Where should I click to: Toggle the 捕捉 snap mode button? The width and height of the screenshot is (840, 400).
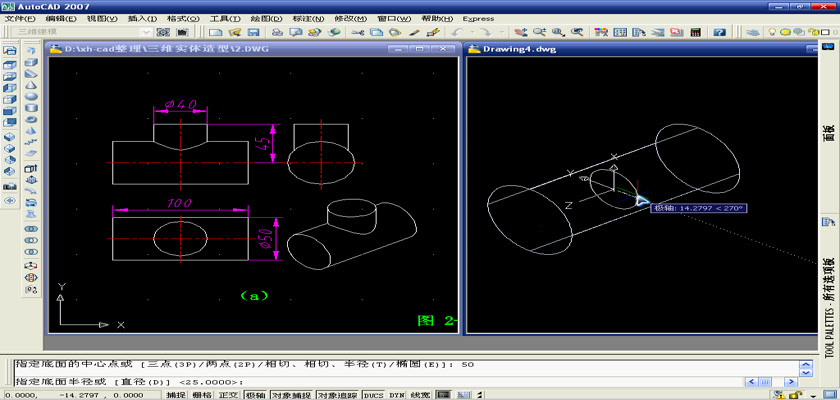point(175,395)
